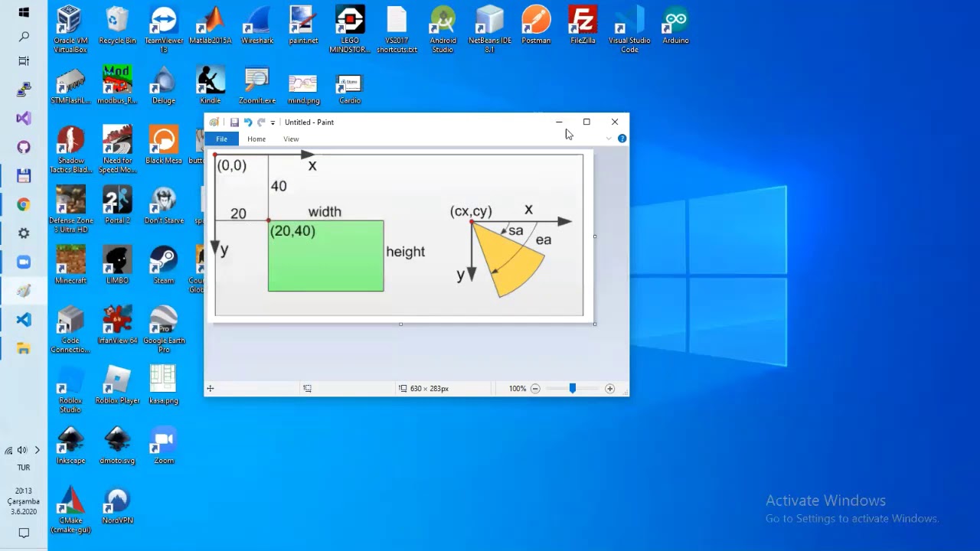Screen dimensions: 980x551
Task: Select the Inkscape desktop shortcut
Action: pos(70,445)
